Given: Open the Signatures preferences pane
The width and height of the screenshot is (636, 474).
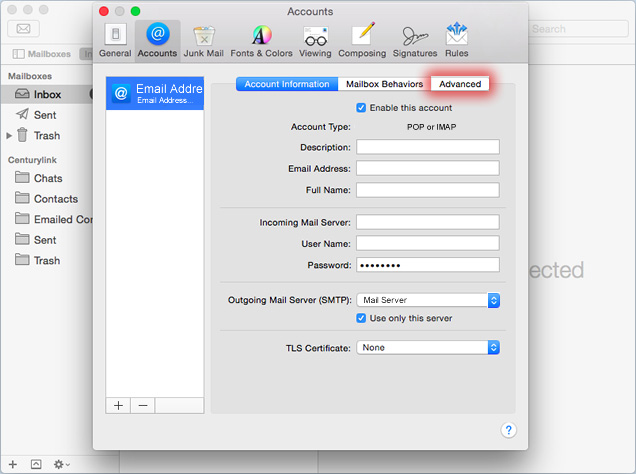Looking at the screenshot, I should coord(413,40).
